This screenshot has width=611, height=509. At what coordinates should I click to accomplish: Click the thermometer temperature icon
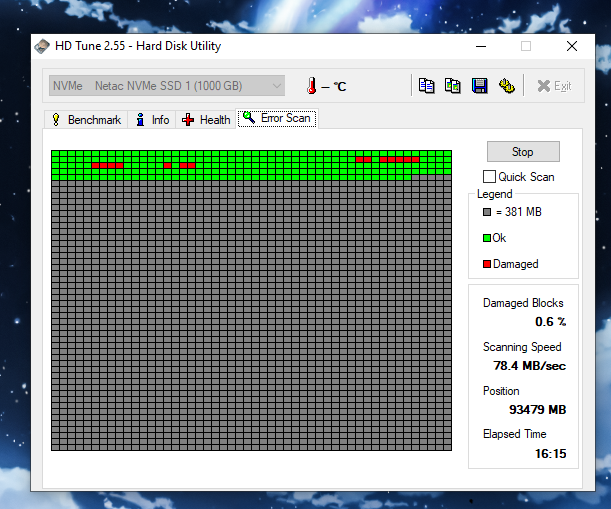(x=311, y=85)
